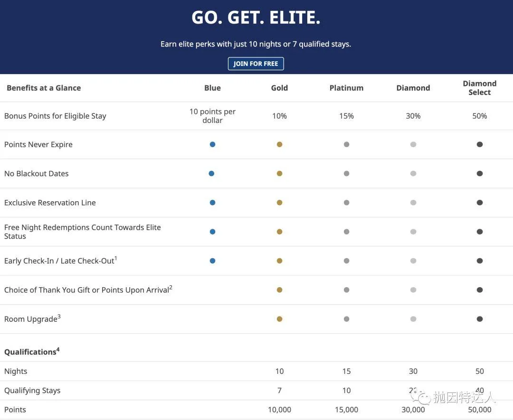Click the Gold 10% bonus points cell
Image resolution: width=513 pixels, height=420 pixels.
pos(279,116)
